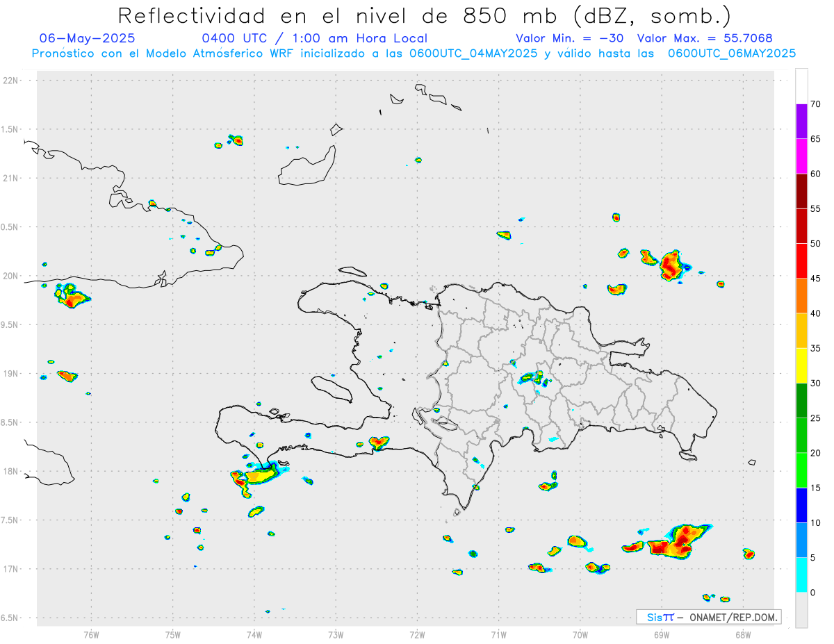Click the colorbar value label '70'

[x=815, y=104]
